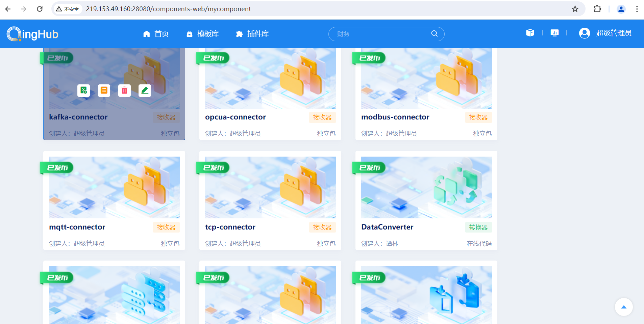The height and width of the screenshot is (324, 644).
Task: Open the DataConverter card thumbnail
Action: pos(426,187)
